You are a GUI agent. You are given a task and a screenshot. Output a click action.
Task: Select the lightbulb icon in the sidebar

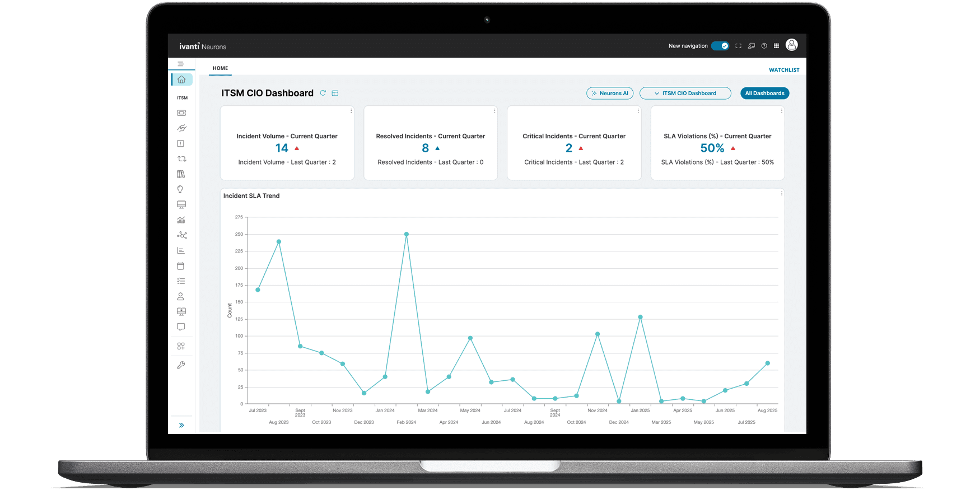coord(180,190)
